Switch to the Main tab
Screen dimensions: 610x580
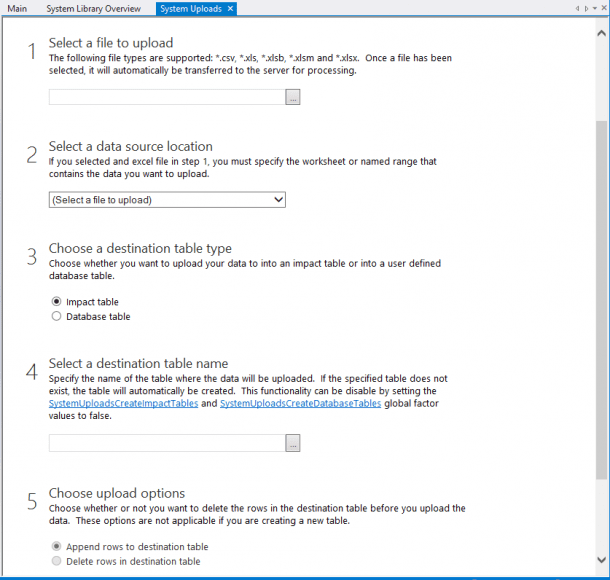pos(17,8)
